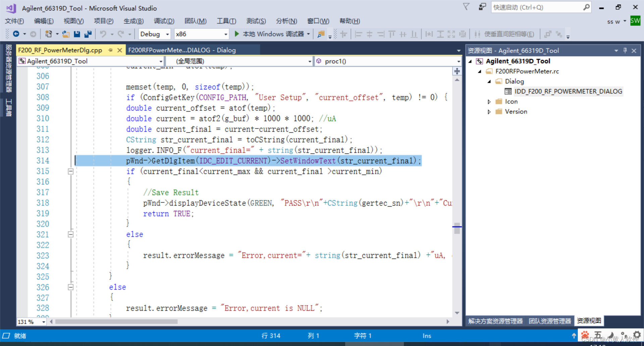Save the current file using the floppy icon
The height and width of the screenshot is (346, 644).
coord(77,34)
